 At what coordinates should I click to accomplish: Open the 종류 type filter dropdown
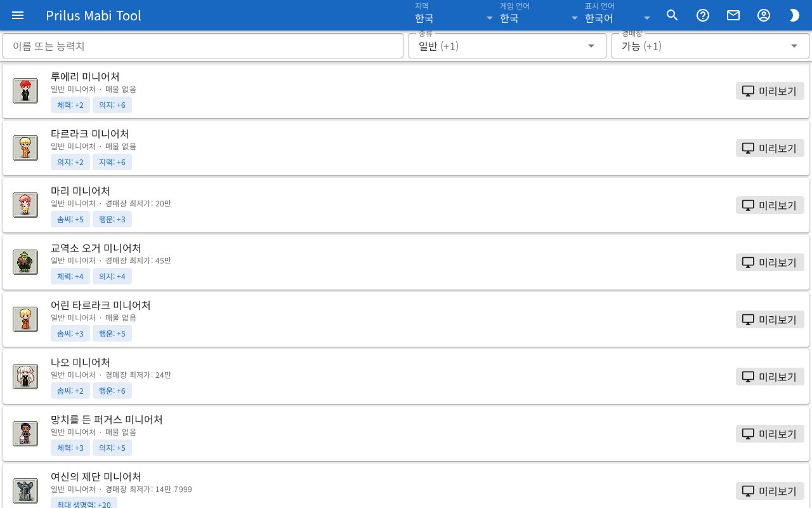tap(507, 46)
